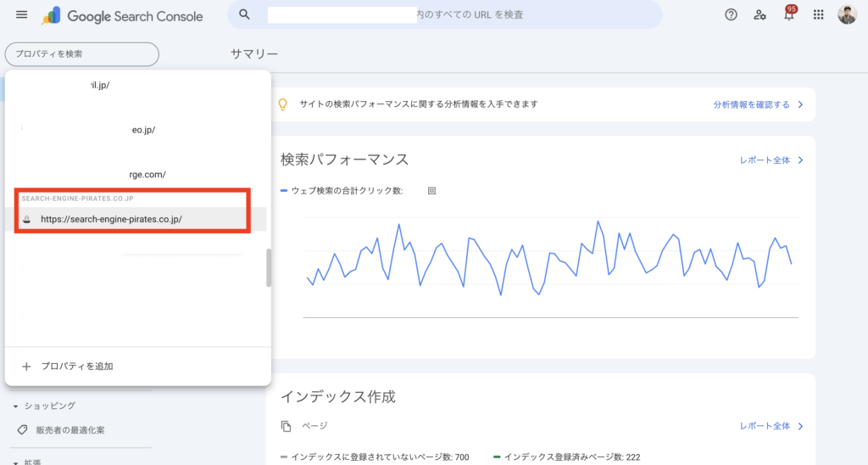The height and width of the screenshot is (465, 868).
Task: Select https://search-engine-pirates.co.jp/ property
Action: pos(111,219)
